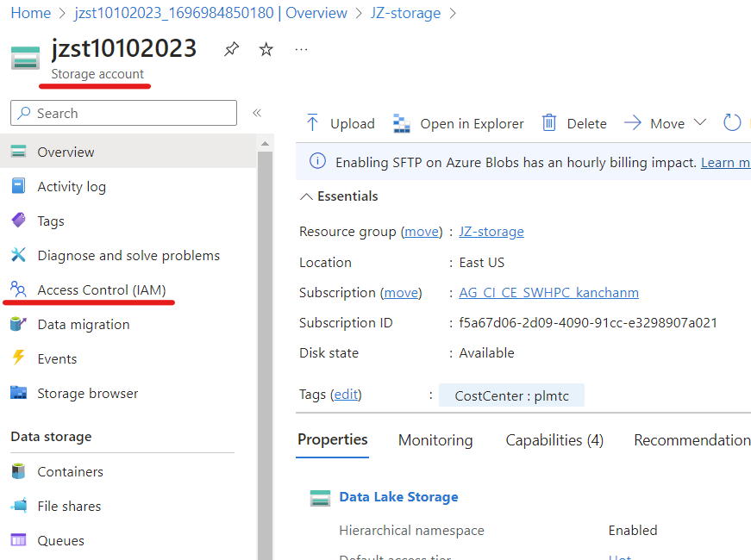Click Queues icon
The image size is (751, 560).
point(18,540)
